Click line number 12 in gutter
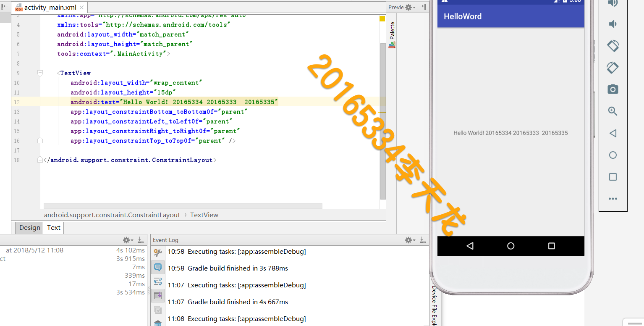644x326 pixels. (17, 102)
